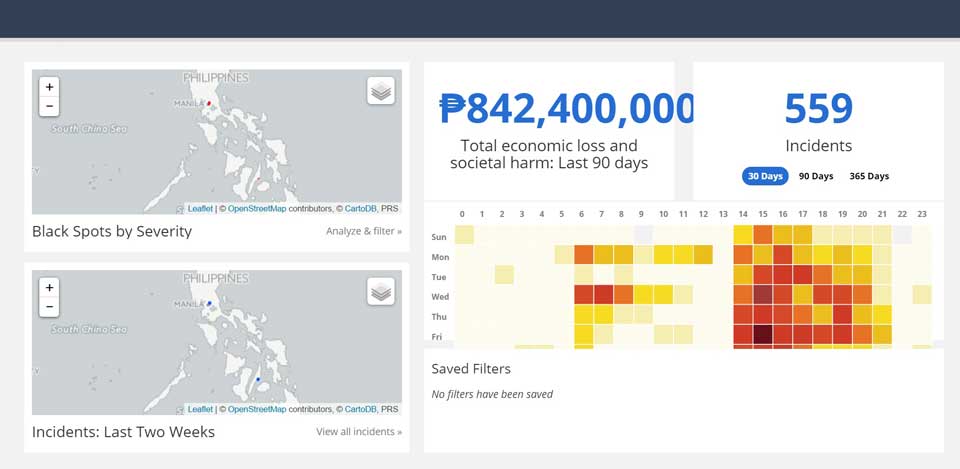960x469 pixels.
Task: Click red black spot marker near Manila
Action: pos(210,103)
